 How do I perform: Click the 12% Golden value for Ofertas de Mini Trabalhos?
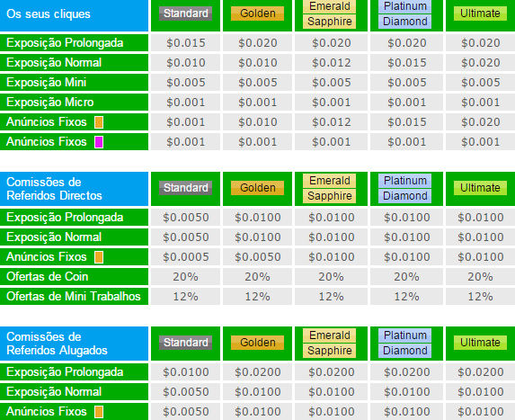(x=257, y=297)
